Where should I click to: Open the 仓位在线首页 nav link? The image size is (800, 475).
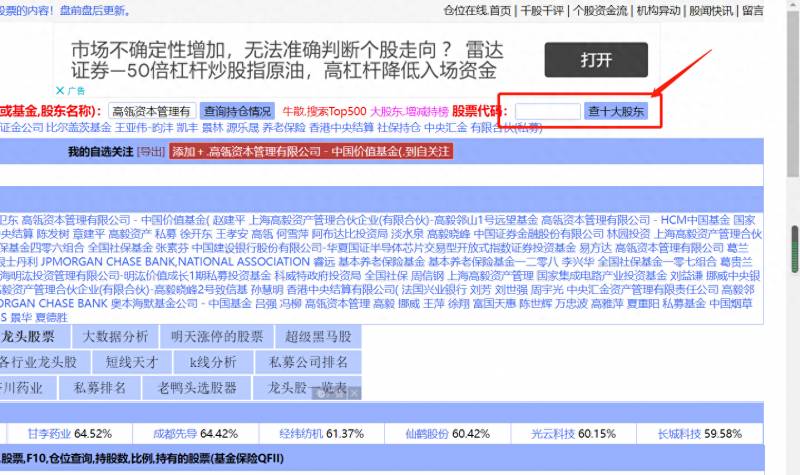477,10
